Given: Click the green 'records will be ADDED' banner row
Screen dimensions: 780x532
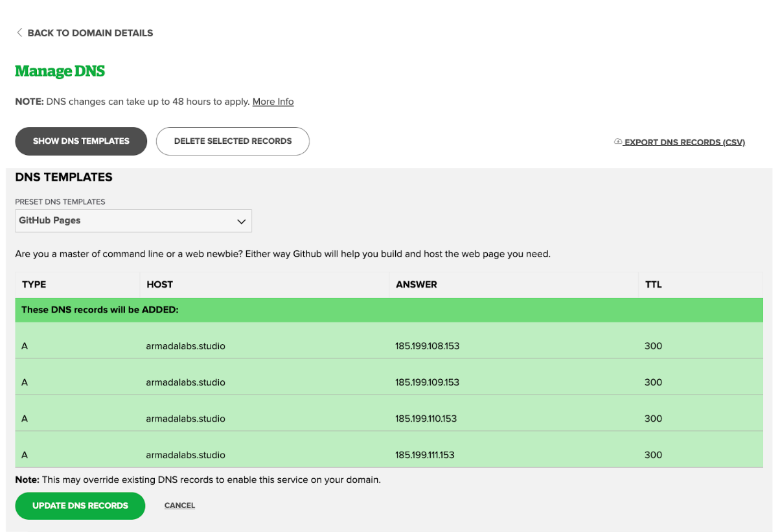Looking at the screenshot, I should click(389, 310).
